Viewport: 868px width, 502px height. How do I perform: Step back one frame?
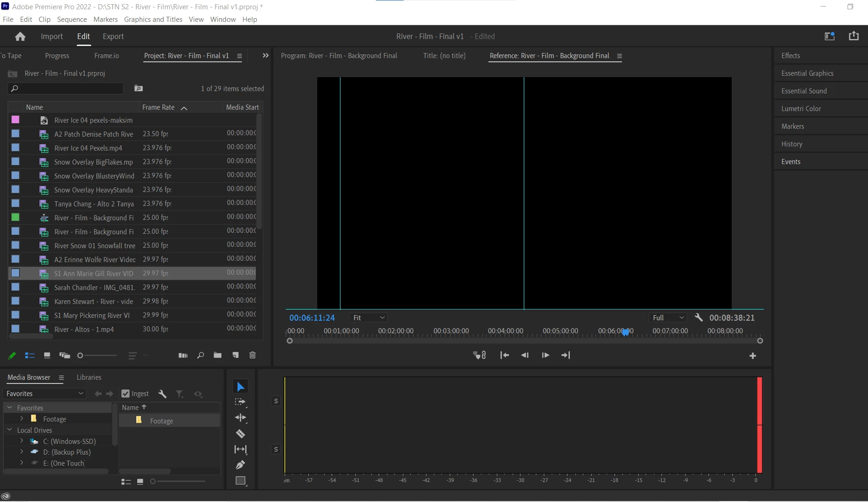point(525,355)
